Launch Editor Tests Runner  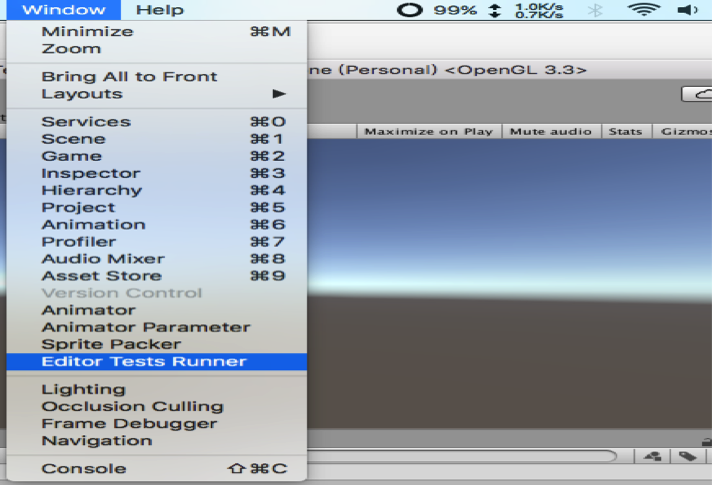pos(157,362)
